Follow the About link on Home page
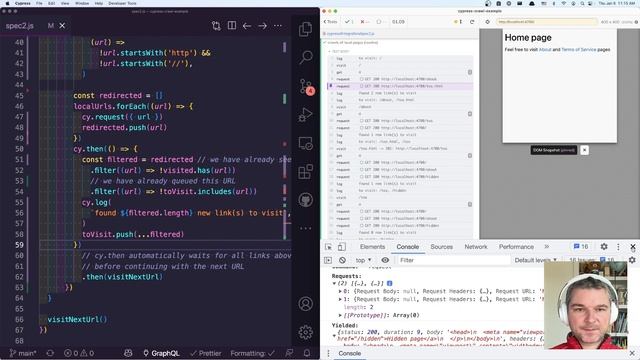 point(545,49)
